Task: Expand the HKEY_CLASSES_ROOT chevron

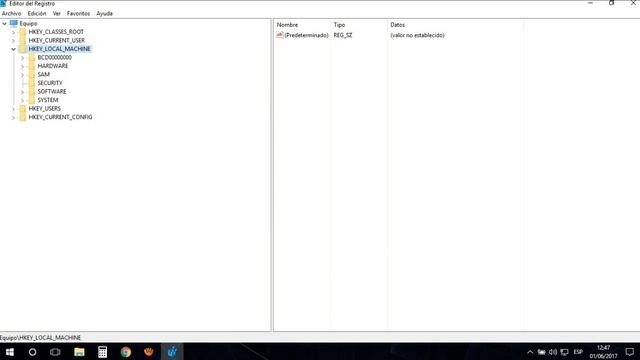Action: click(13, 32)
